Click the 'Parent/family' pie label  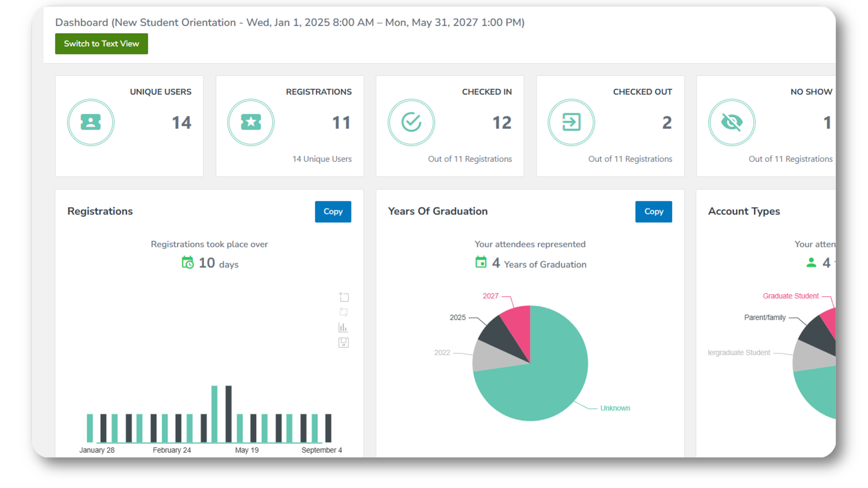coord(765,318)
